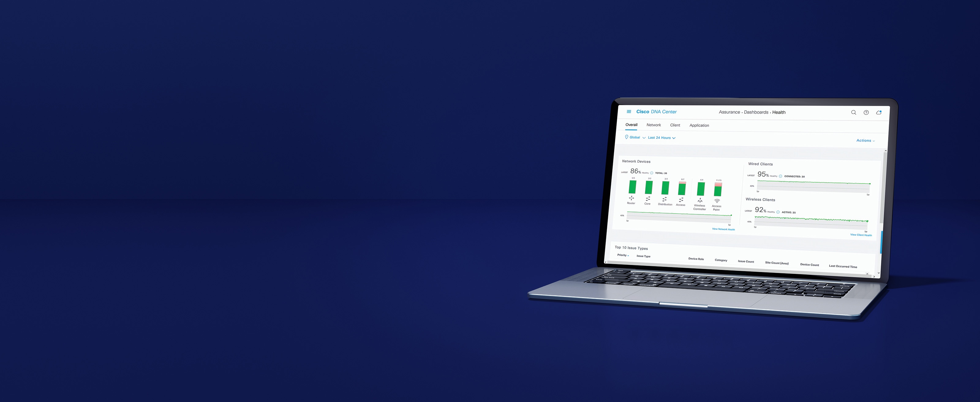The image size is (980, 402).
Task: Select the Network tab
Action: [653, 125]
